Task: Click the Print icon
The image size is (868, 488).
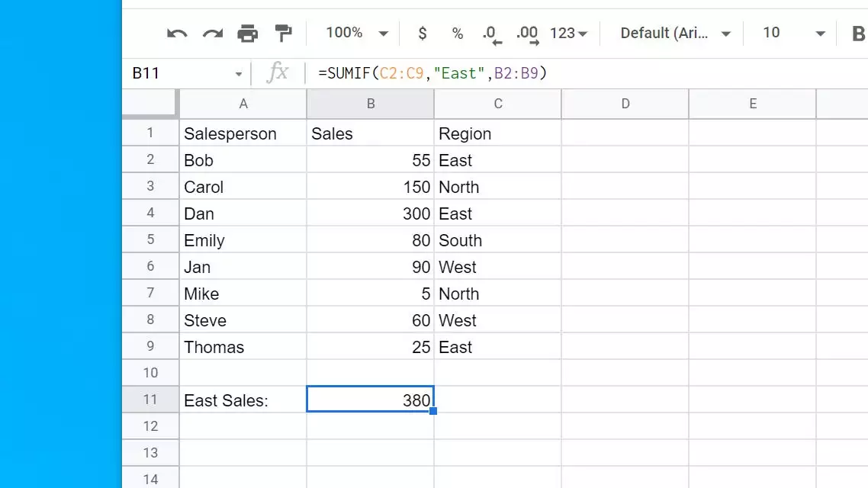Action: (248, 34)
